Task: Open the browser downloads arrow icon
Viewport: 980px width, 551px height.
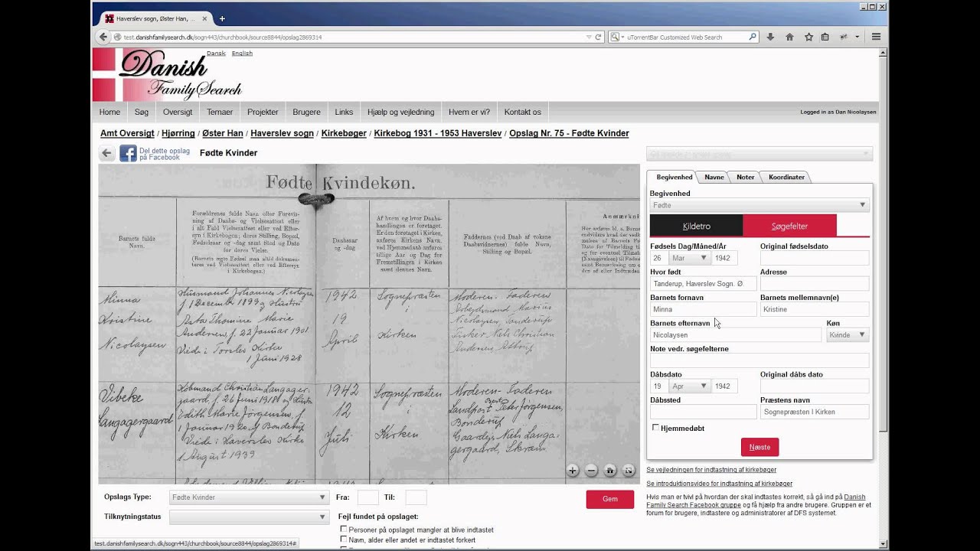Action: (770, 37)
